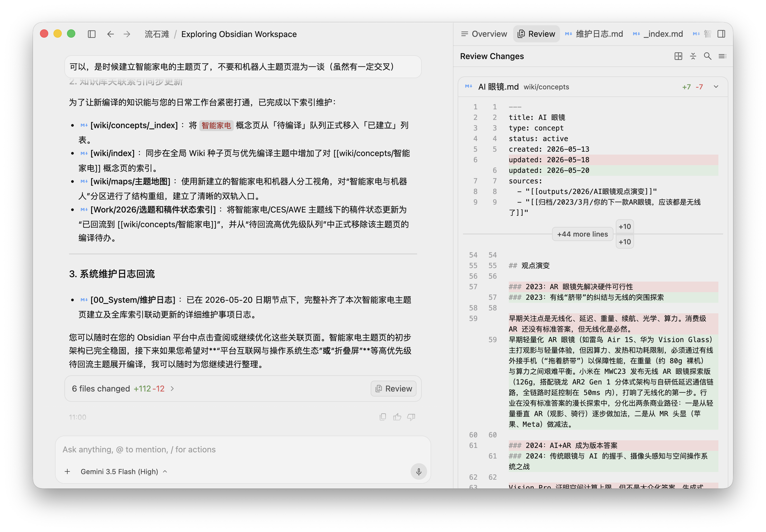Collapse all files in Review Changes
The image size is (766, 532).
(x=693, y=56)
